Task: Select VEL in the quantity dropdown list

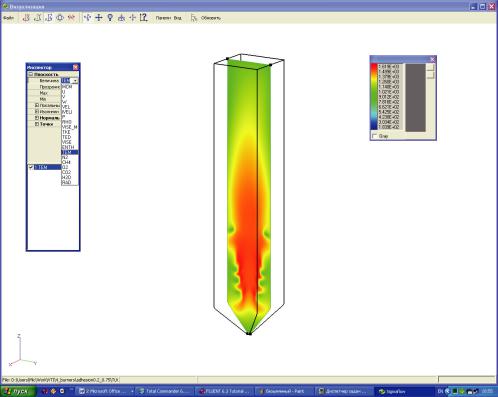Action: click(x=70, y=107)
